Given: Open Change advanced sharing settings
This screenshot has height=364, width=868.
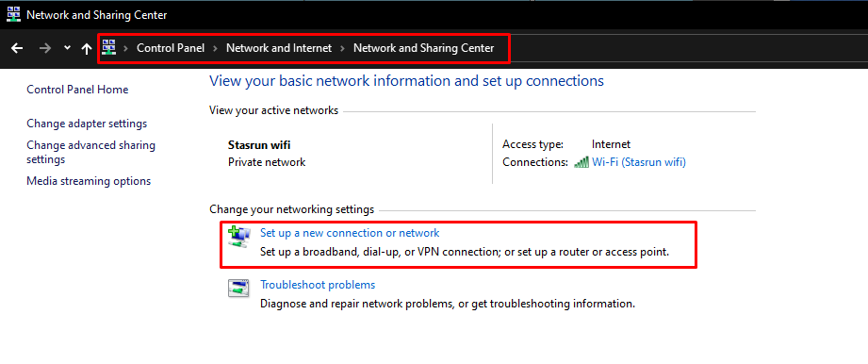Looking at the screenshot, I should pos(90,153).
